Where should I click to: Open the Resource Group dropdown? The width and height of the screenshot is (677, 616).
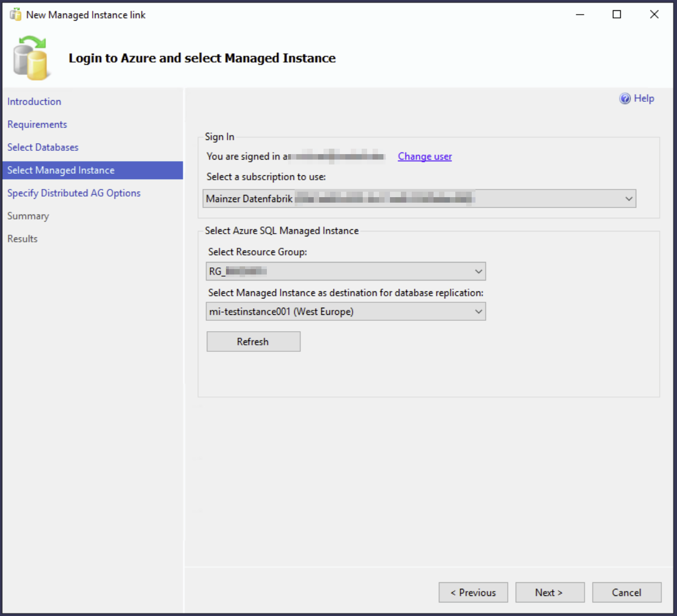(x=346, y=271)
